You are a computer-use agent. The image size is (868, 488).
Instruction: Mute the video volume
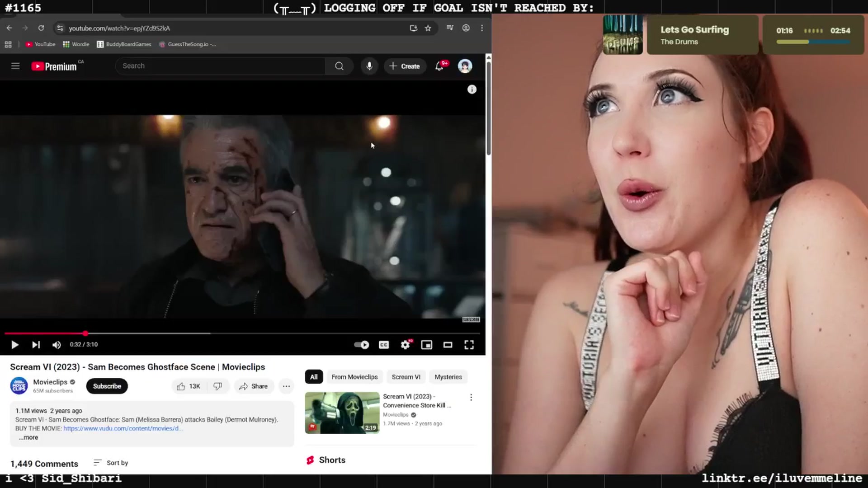coord(57,345)
